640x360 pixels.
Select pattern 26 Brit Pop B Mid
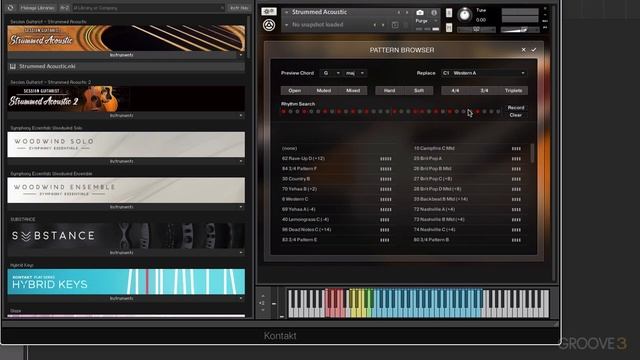432,169
